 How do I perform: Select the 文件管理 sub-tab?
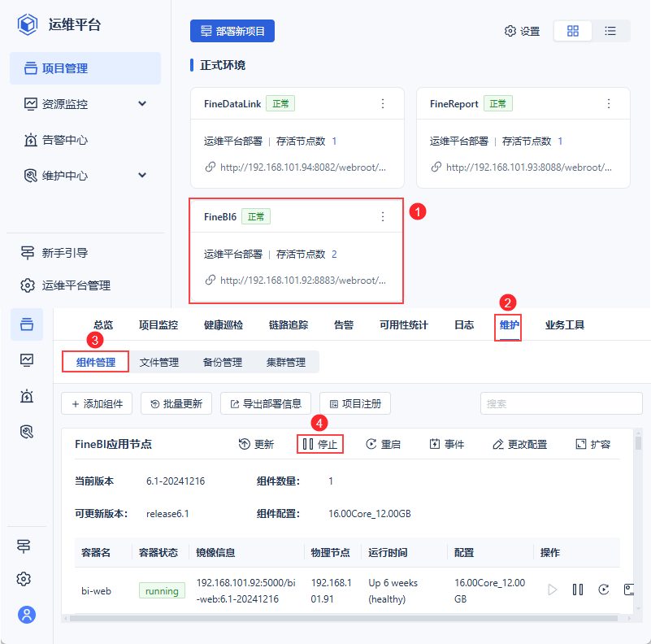(159, 362)
